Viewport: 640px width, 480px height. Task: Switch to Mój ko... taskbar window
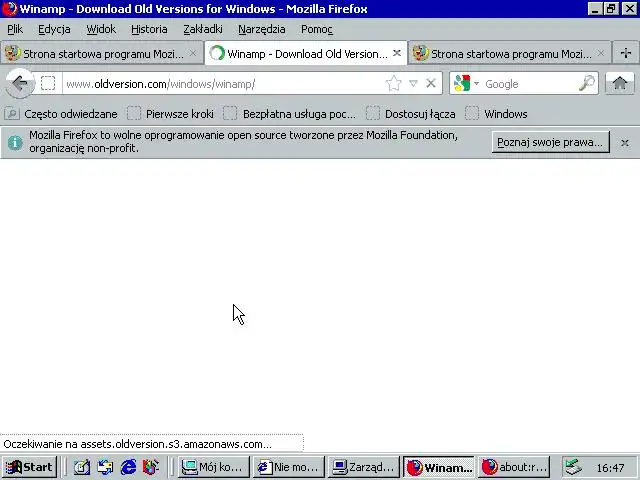point(213,467)
